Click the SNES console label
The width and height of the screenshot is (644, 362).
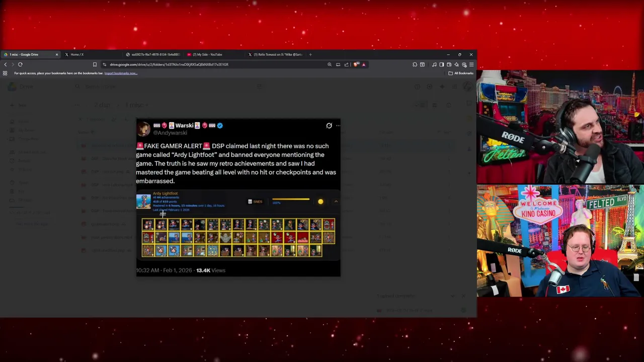(255, 202)
